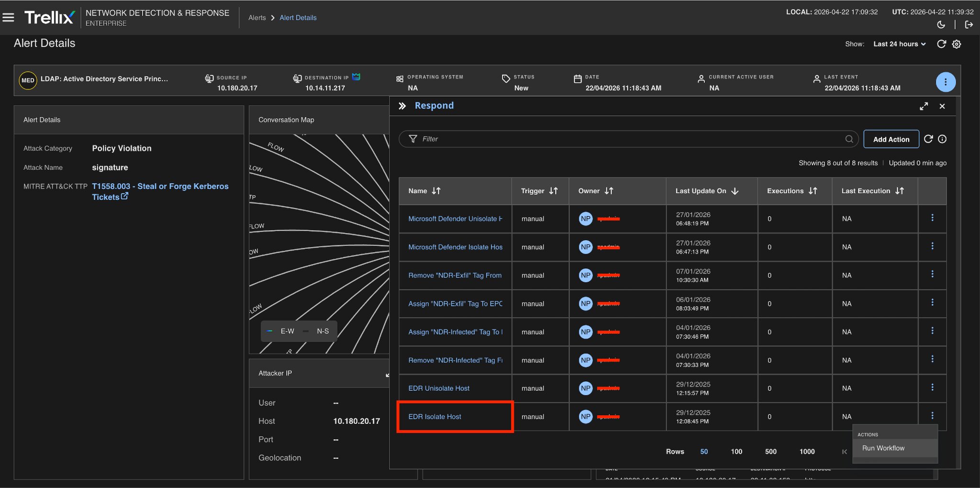Click the search magnifier in the Filter box

click(849, 139)
